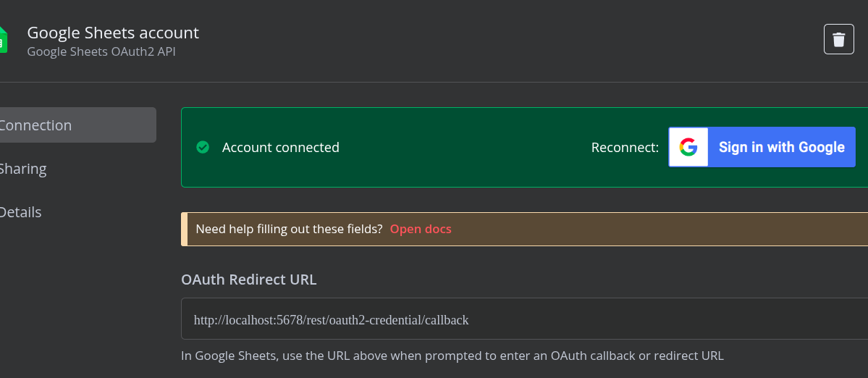Click the empty area of green connection banner

(465, 147)
